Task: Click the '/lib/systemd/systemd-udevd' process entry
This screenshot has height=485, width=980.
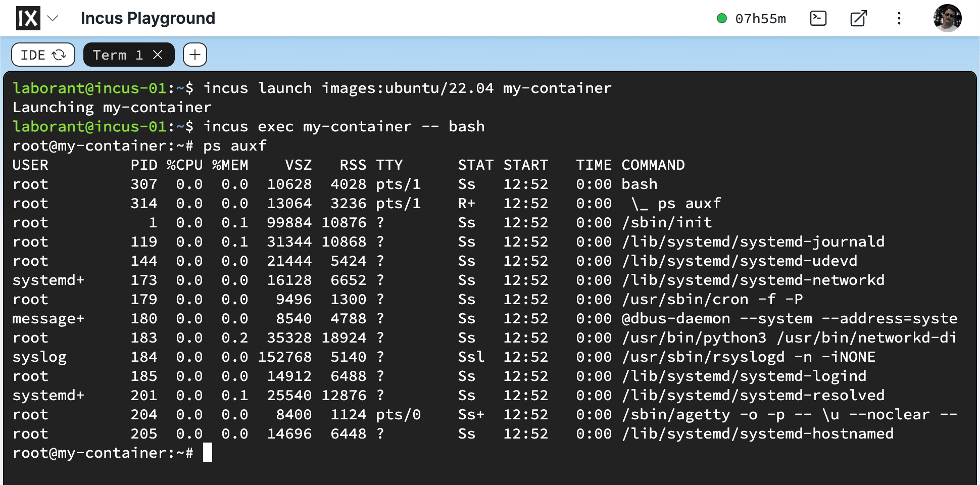Action: 740,261
